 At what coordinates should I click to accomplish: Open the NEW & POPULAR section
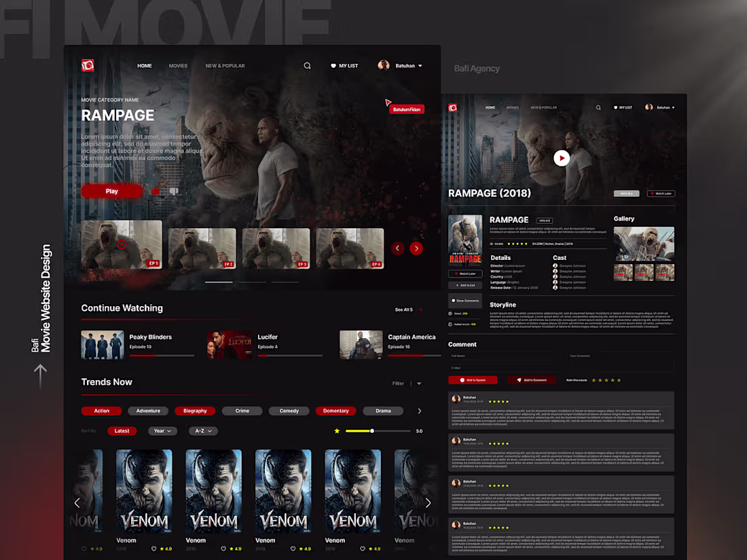[x=225, y=65]
